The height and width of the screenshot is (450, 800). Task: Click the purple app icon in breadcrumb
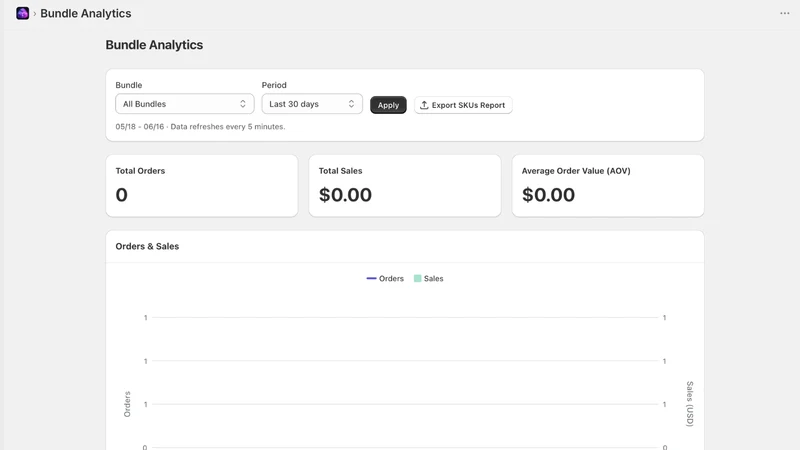22,13
